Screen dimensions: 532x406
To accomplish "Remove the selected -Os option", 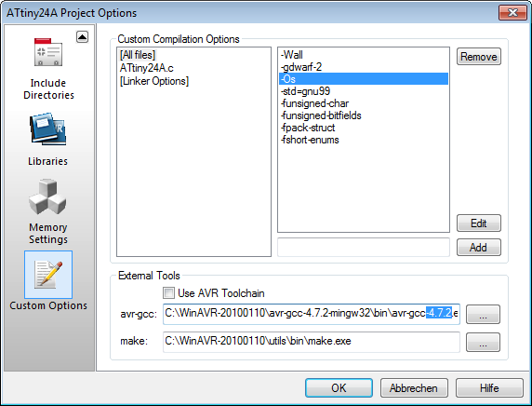I will point(479,57).
